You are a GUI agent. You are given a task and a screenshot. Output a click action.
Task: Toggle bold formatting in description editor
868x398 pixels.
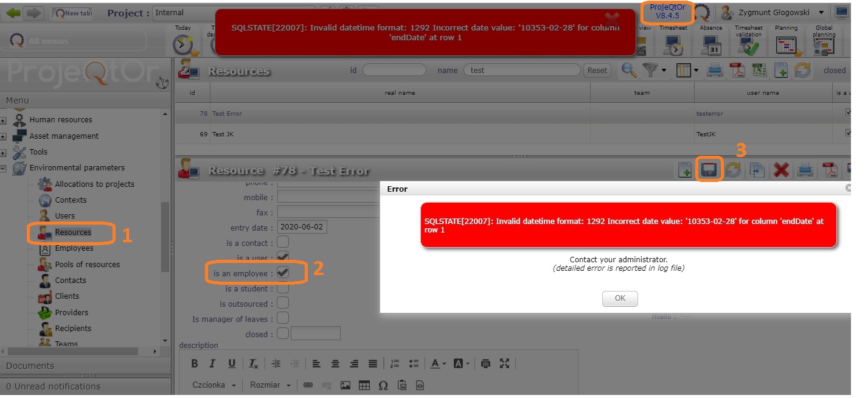pyautogui.click(x=195, y=363)
